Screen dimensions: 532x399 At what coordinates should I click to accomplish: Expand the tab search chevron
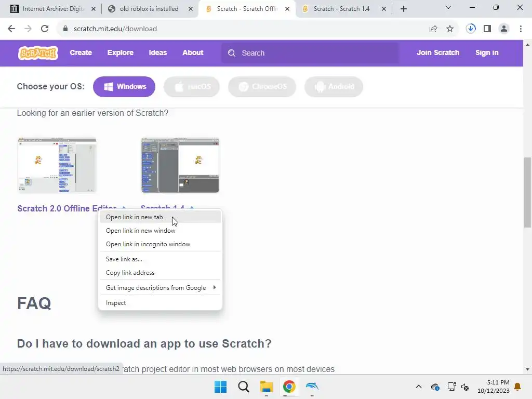448,7
